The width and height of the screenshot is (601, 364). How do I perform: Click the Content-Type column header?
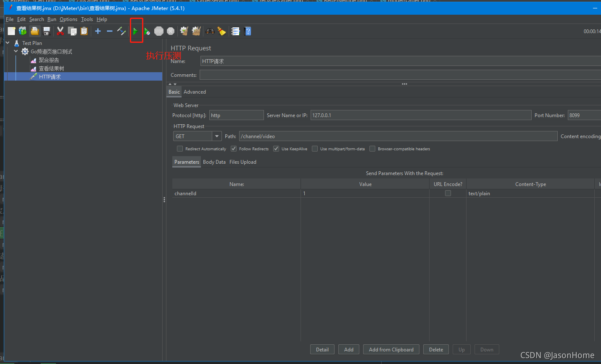point(530,184)
